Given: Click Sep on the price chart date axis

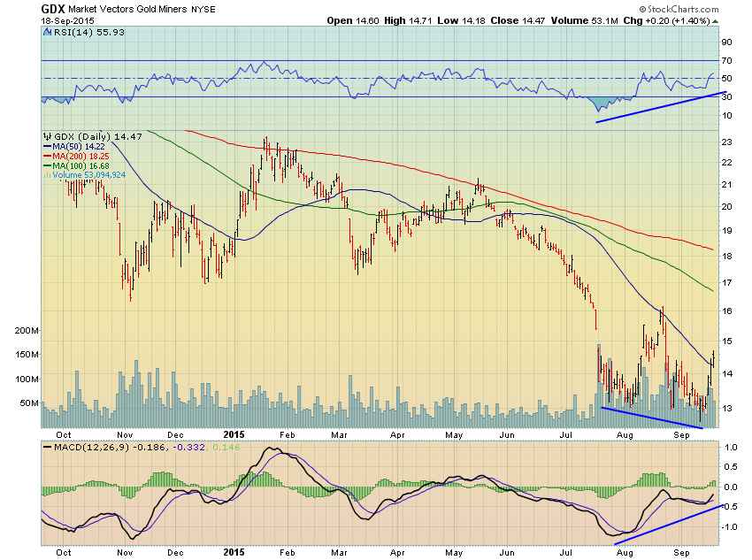Looking at the screenshot, I should (681, 435).
